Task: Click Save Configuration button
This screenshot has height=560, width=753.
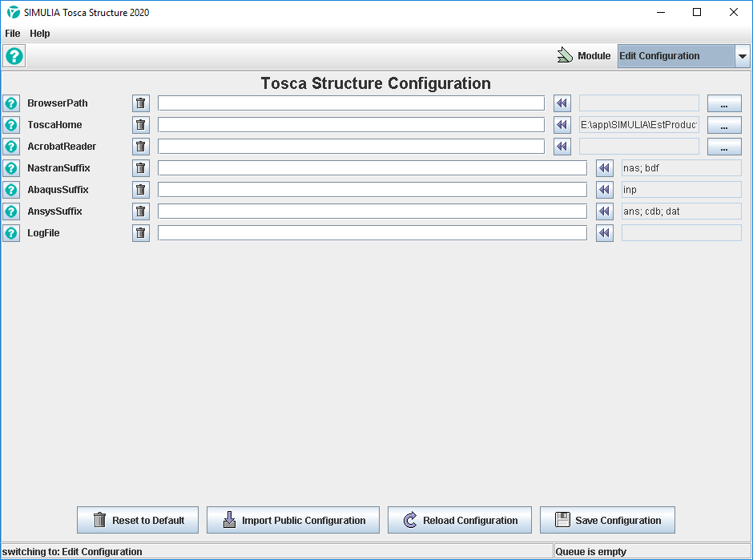Action: [x=607, y=520]
